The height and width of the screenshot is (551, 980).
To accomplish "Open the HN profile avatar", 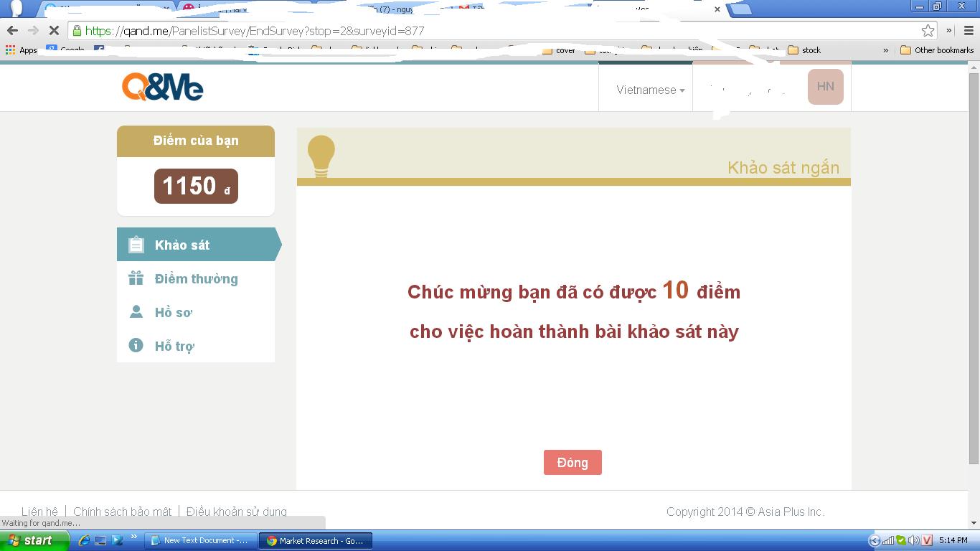I will point(825,86).
